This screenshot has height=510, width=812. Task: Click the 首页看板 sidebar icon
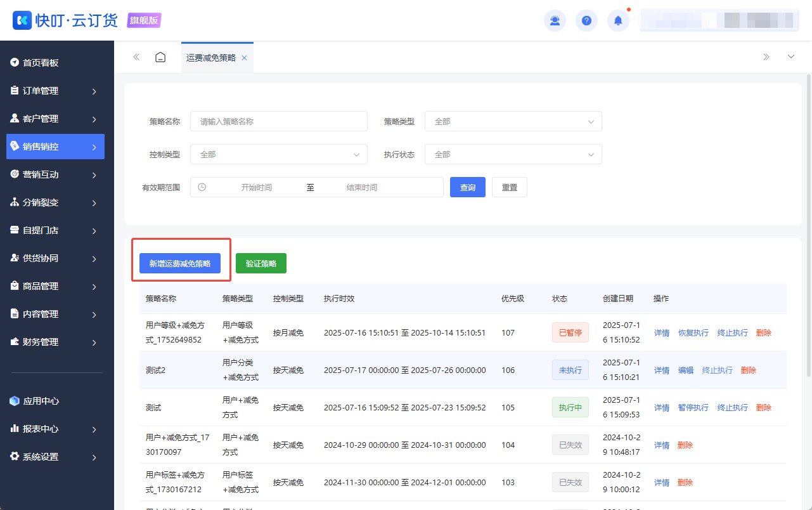pos(15,62)
